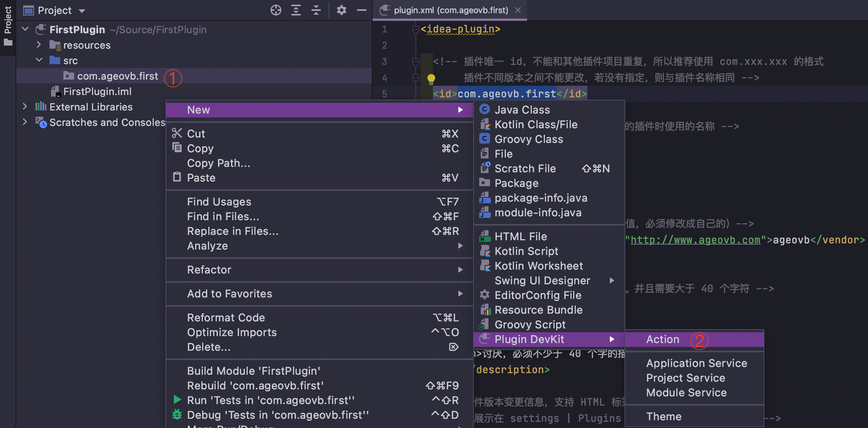
Task: Expand External Libraries node
Action: (x=25, y=106)
